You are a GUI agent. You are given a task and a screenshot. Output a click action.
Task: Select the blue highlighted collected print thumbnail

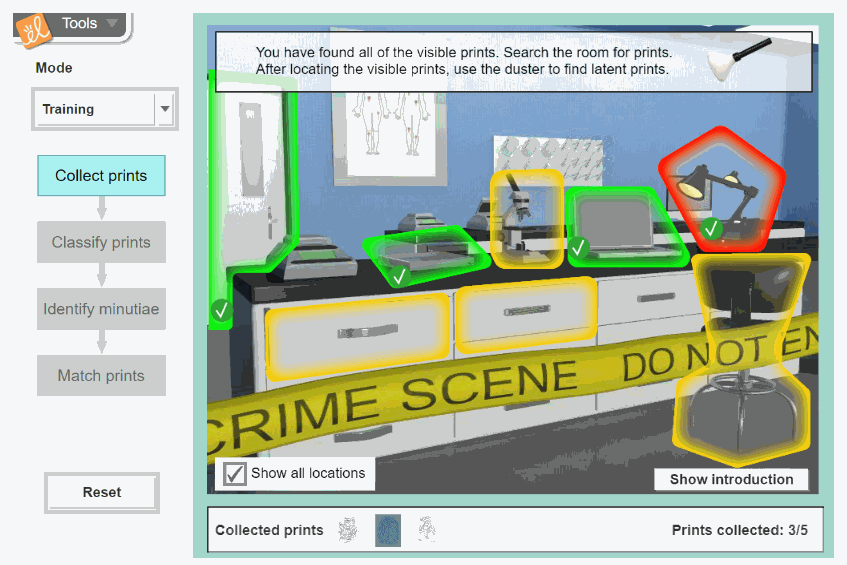388,530
